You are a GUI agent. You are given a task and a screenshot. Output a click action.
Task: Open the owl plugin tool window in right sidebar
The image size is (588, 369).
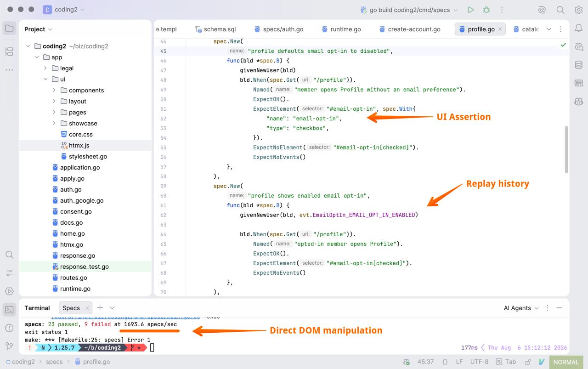pyautogui.click(x=578, y=102)
